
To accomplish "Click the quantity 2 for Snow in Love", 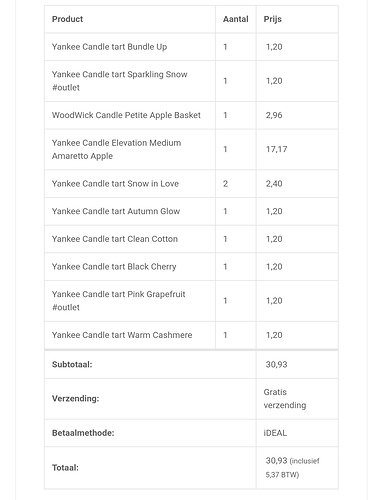I will (x=225, y=184).
